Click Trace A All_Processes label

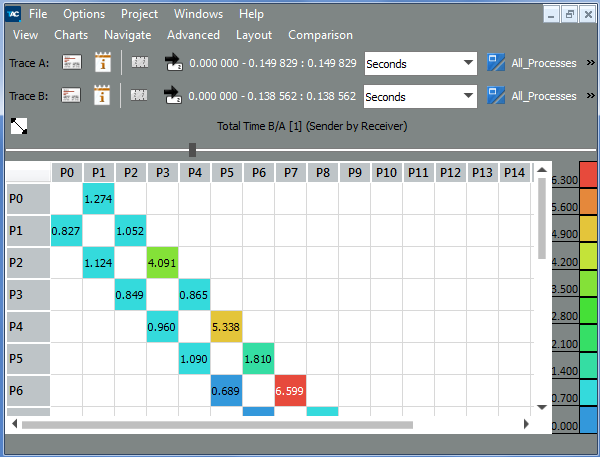544,63
